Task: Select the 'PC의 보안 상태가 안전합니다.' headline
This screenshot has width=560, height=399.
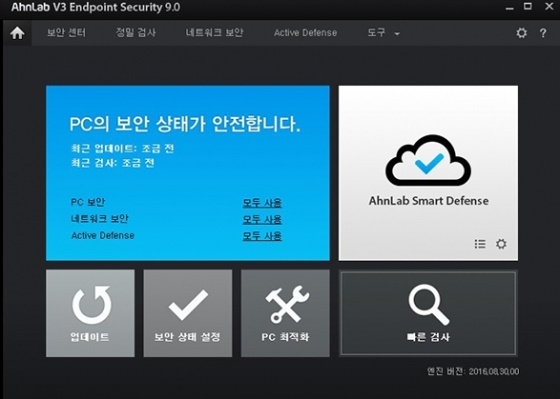Action: pyautogui.click(x=185, y=124)
